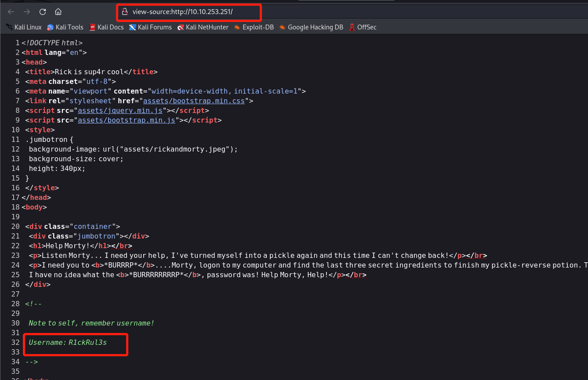Click the 'Note to self' comment text
This screenshot has height=380, width=588.
click(x=91, y=323)
